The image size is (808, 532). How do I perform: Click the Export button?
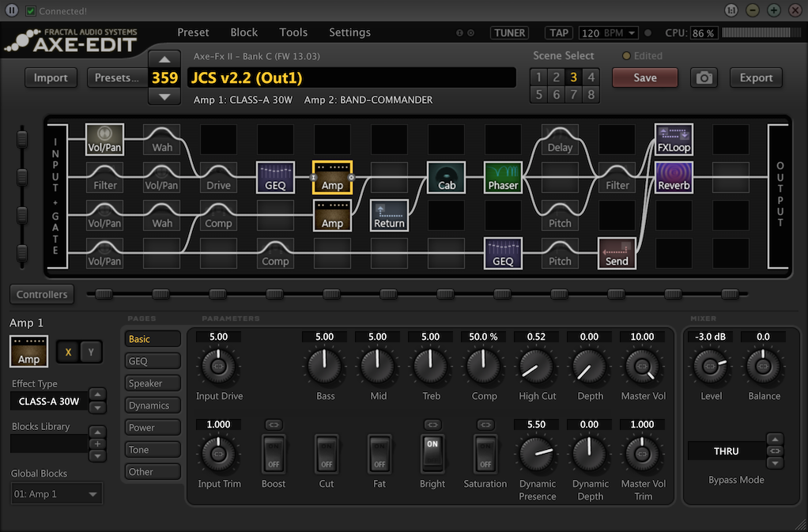coord(756,77)
